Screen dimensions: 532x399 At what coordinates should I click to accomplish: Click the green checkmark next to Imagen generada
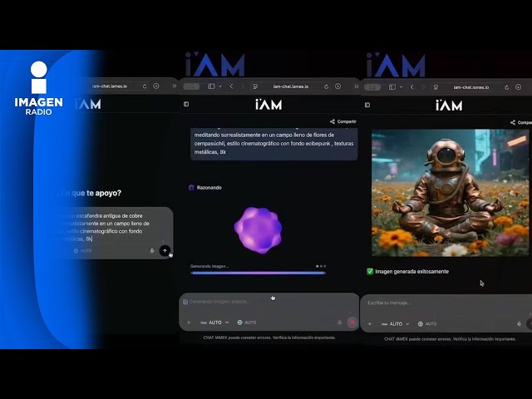[x=370, y=272]
